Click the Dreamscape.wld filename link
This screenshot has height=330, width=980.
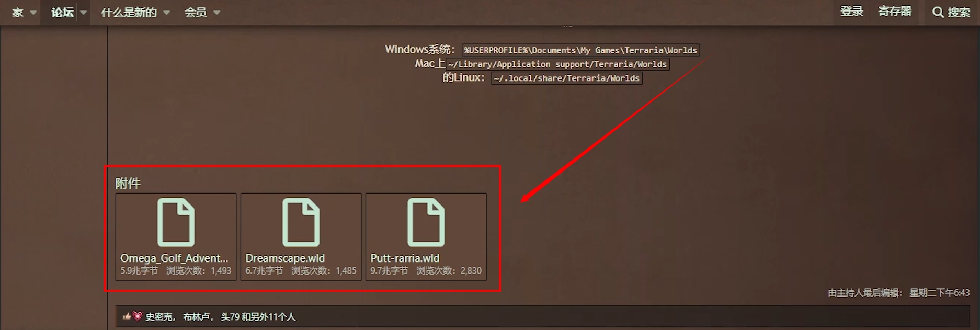click(x=285, y=258)
